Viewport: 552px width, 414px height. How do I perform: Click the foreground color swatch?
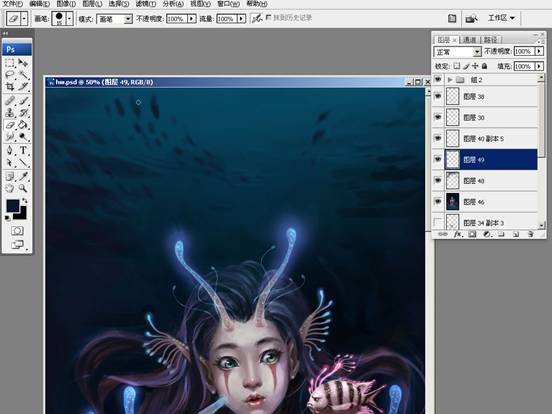pyautogui.click(x=13, y=206)
